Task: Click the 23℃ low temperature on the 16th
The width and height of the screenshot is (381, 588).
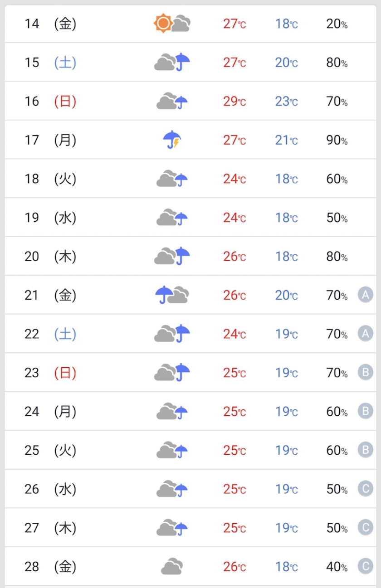Action: coord(286,101)
